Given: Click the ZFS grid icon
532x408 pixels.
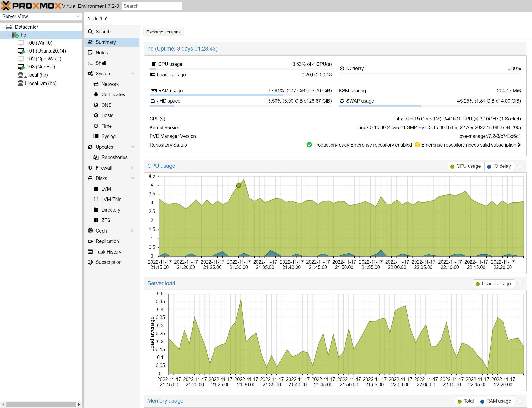Looking at the screenshot, I should click(x=96, y=220).
